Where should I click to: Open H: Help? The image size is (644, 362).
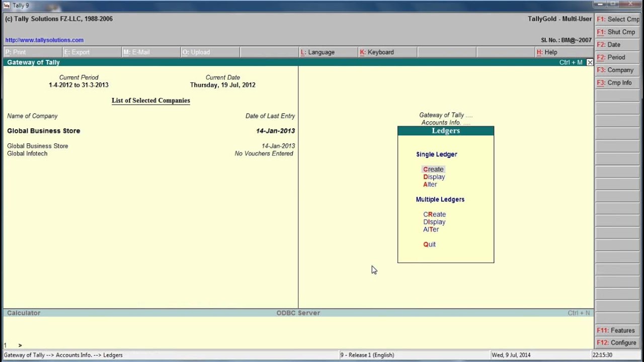point(564,52)
